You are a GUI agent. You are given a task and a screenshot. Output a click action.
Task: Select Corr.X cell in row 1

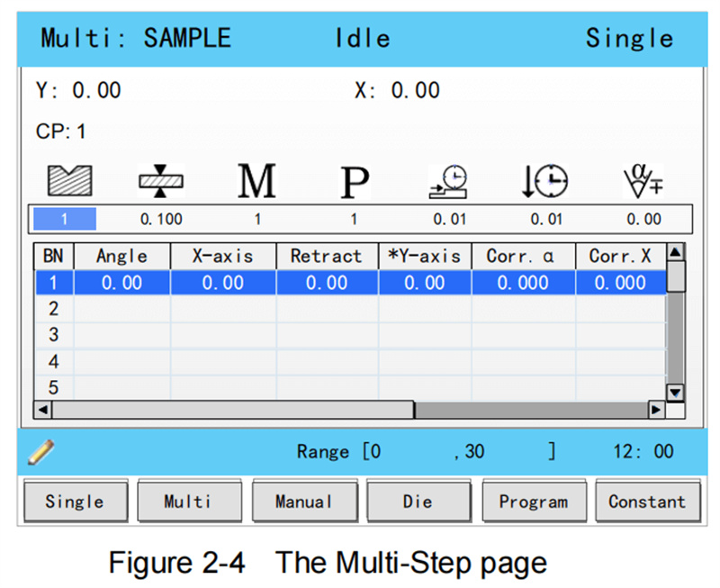621,283
